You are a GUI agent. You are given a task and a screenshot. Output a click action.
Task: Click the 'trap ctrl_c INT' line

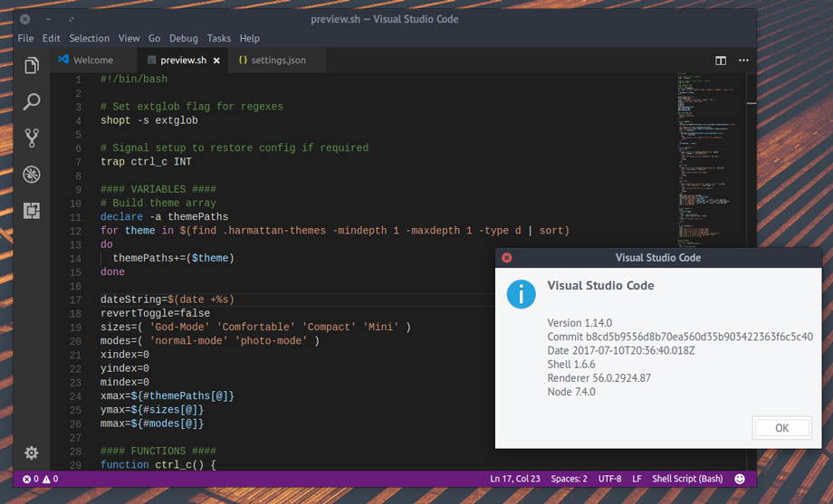[x=146, y=162]
